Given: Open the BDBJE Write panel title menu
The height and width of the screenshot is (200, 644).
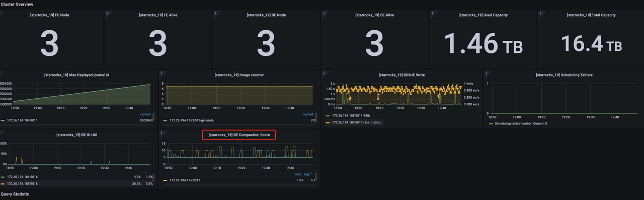Looking at the screenshot, I should 401,75.
